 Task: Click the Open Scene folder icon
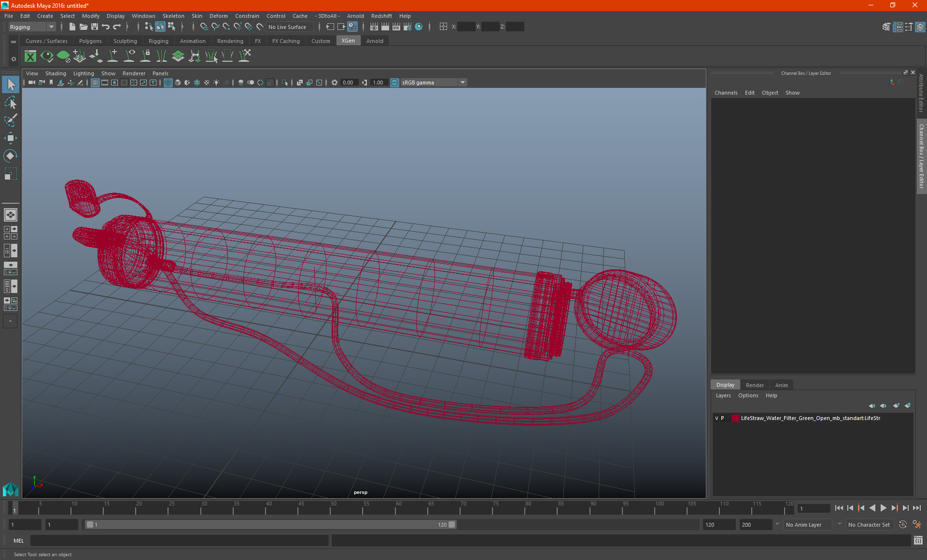point(84,27)
